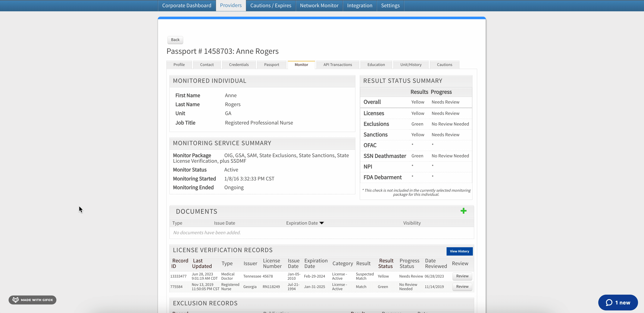The width and height of the screenshot is (644, 313).
Task: Click the Visibility column header in Documents
Action: coord(412,223)
